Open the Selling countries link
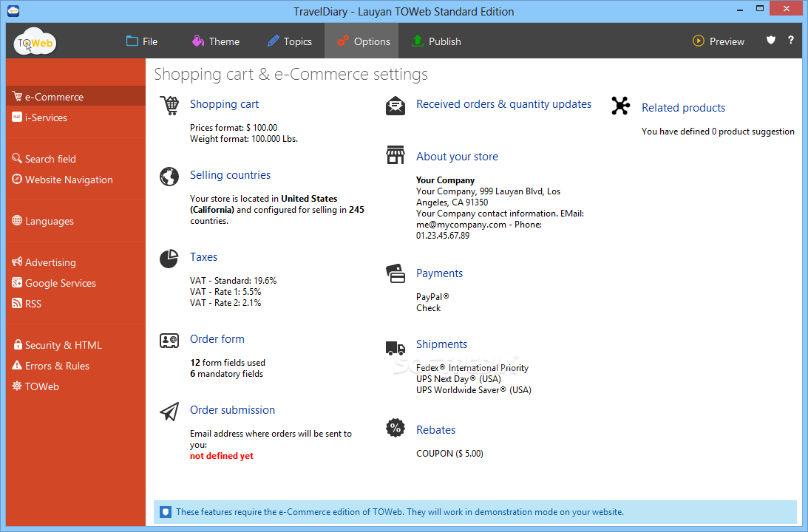The image size is (808, 532). click(230, 175)
